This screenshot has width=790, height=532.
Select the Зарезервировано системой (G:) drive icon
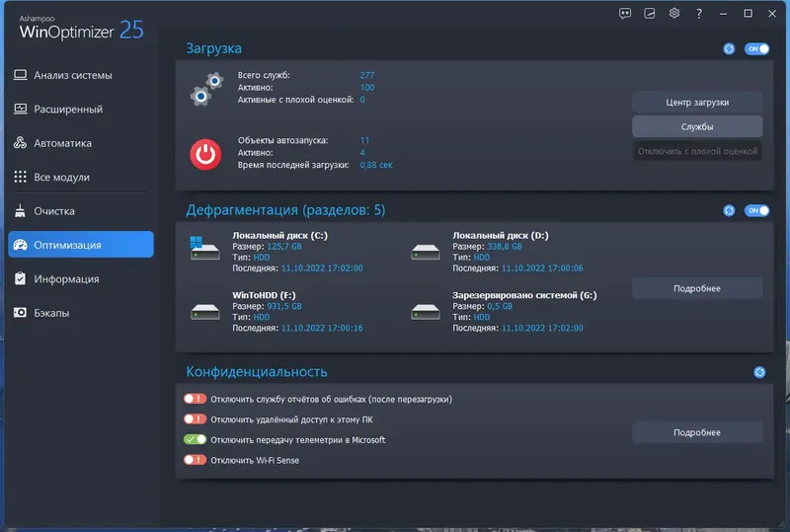click(426, 312)
